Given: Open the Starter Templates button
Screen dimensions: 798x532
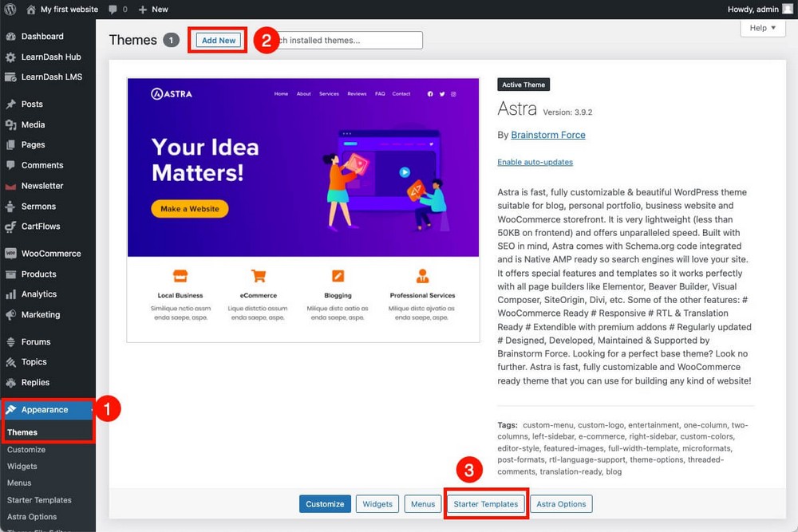Looking at the screenshot, I should 486,503.
